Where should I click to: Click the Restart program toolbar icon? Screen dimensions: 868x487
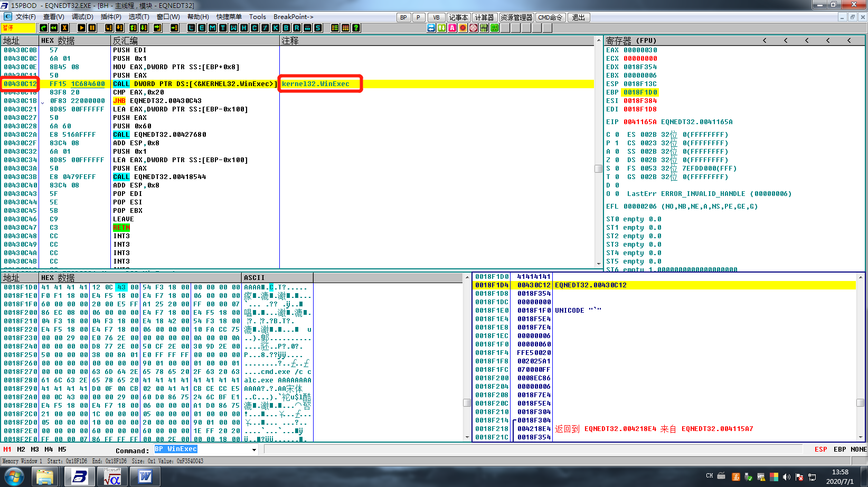pyautogui.click(x=44, y=28)
